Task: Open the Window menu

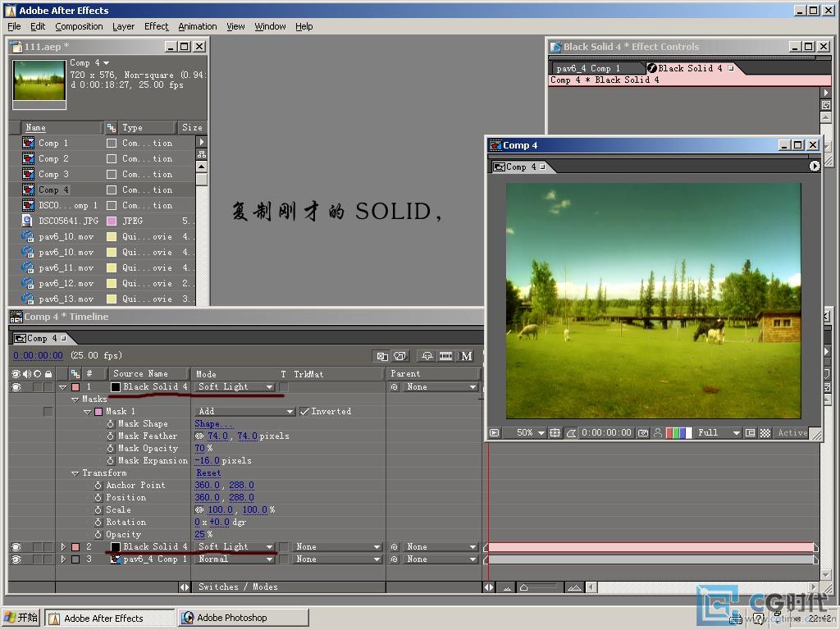Action: point(270,26)
